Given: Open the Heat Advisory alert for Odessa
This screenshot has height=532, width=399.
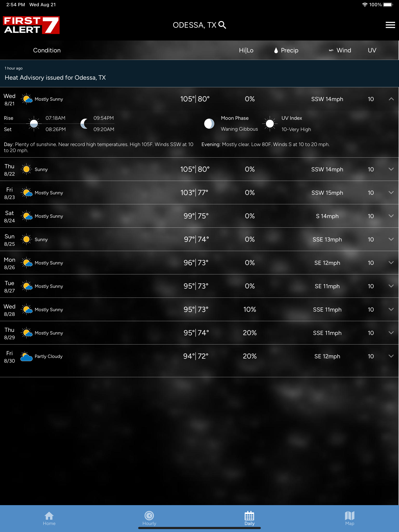Looking at the screenshot, I should pyautogui.click(x=55, y=78).
